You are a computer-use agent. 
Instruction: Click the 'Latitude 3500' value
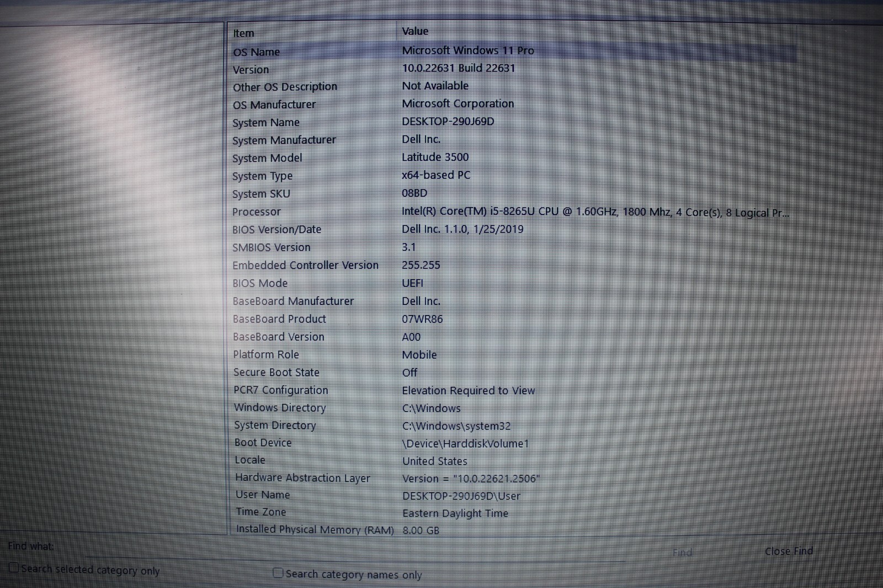(x=435, y=157)
